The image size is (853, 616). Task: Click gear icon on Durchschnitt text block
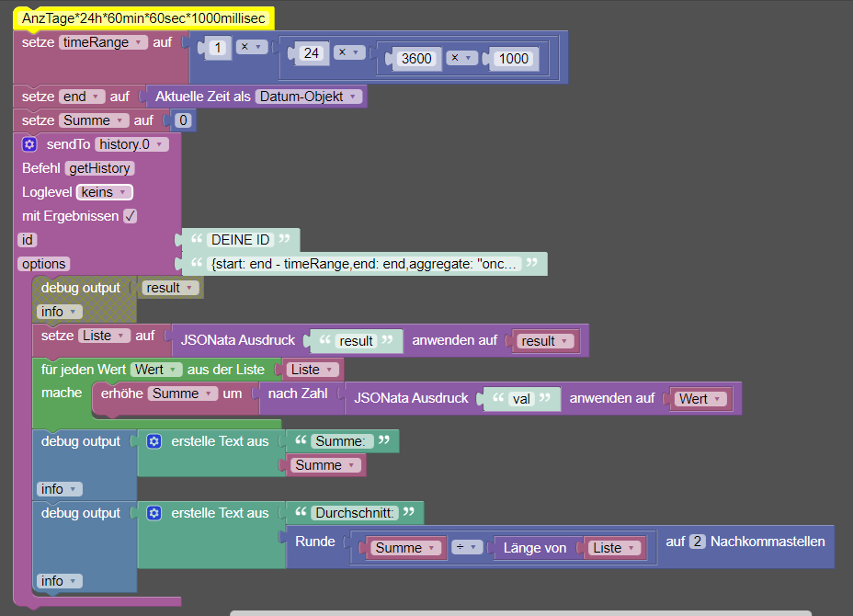pos(154,513)
